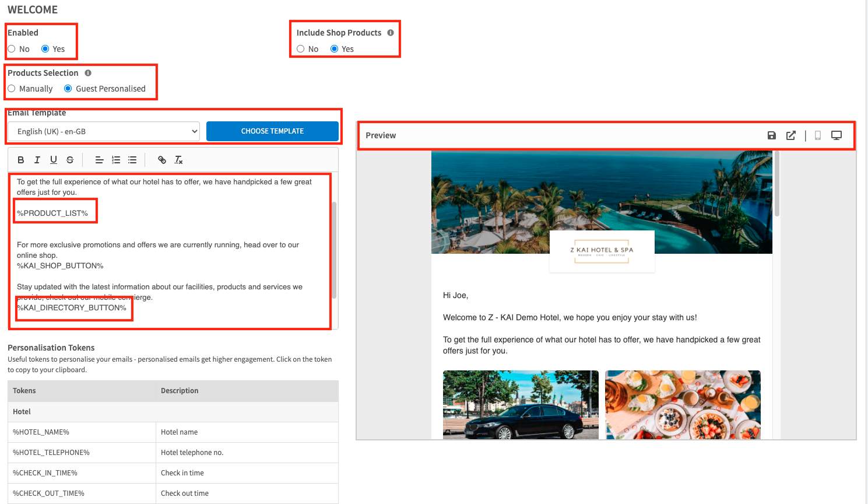Switch the preview to mobile view
Image resolution: width=868 pixels, height=504 pixels.
coord(818,135)
